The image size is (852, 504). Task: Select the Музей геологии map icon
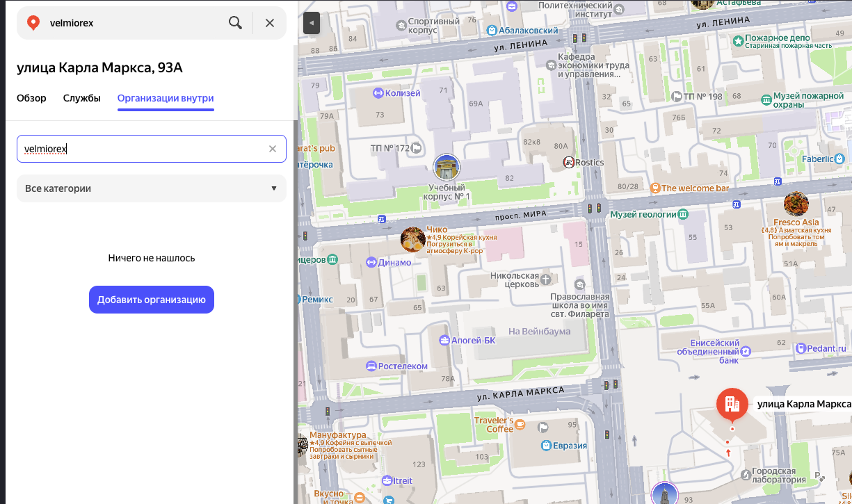684,214
